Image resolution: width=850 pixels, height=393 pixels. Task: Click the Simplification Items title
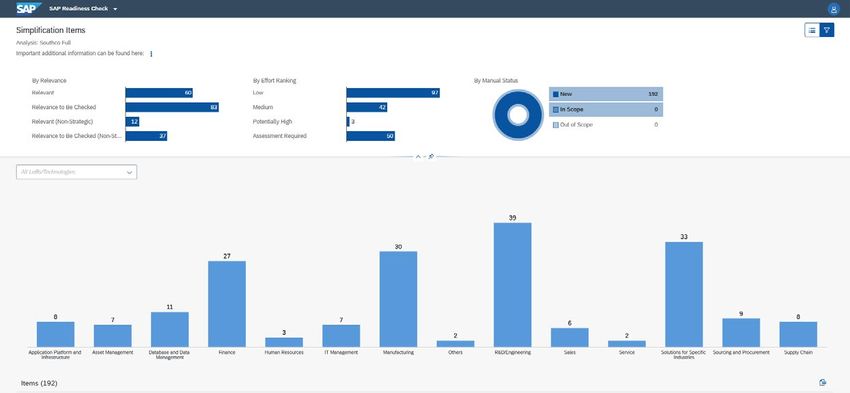pos(50,30)
